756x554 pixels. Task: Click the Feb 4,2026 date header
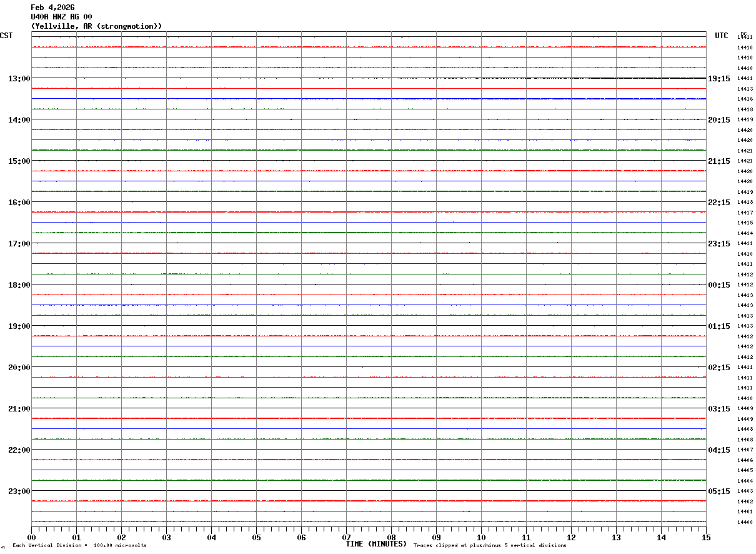coord(52,8)
